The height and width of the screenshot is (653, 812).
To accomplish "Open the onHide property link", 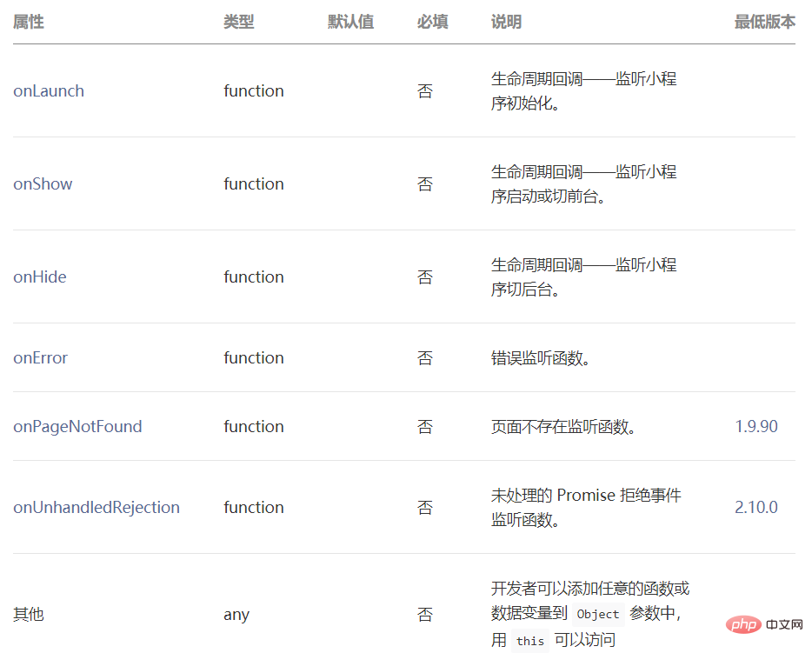I will pyautogui.click(x=39, y=277).
